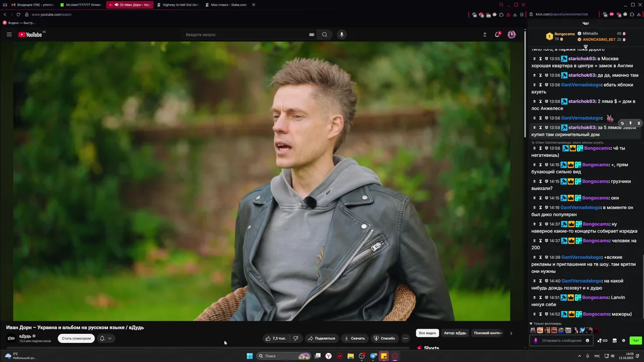The height and width of the screenshot is (362, 644).
Task: Open the YouTube account avatar menu
Action: coord(512,35)
